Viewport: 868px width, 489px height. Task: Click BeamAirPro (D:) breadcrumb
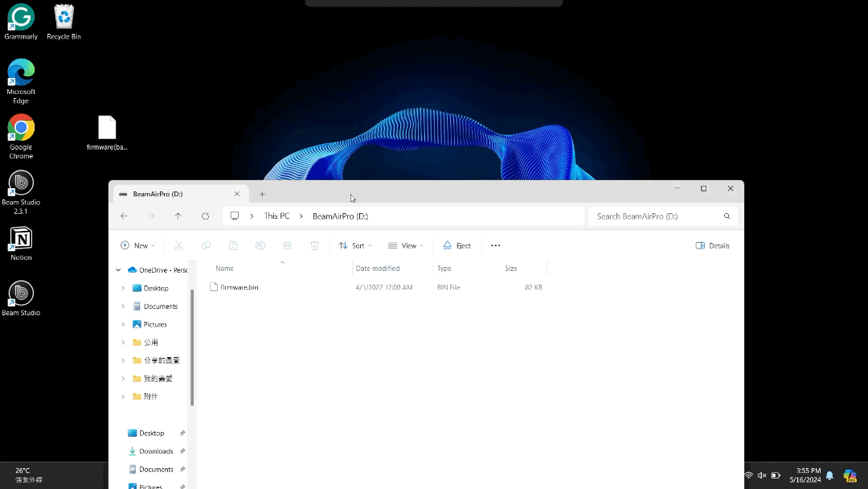pyautogui.click(x=340, y=216)
